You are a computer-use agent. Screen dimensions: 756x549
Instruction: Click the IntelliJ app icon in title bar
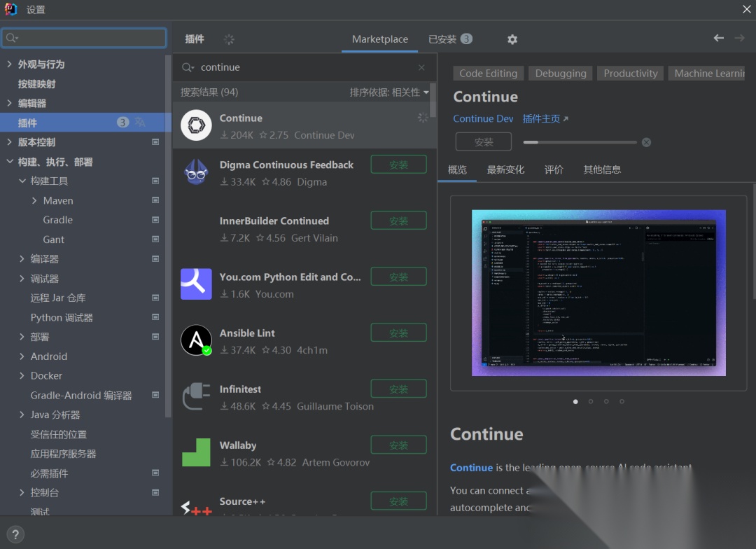point(10,8)
